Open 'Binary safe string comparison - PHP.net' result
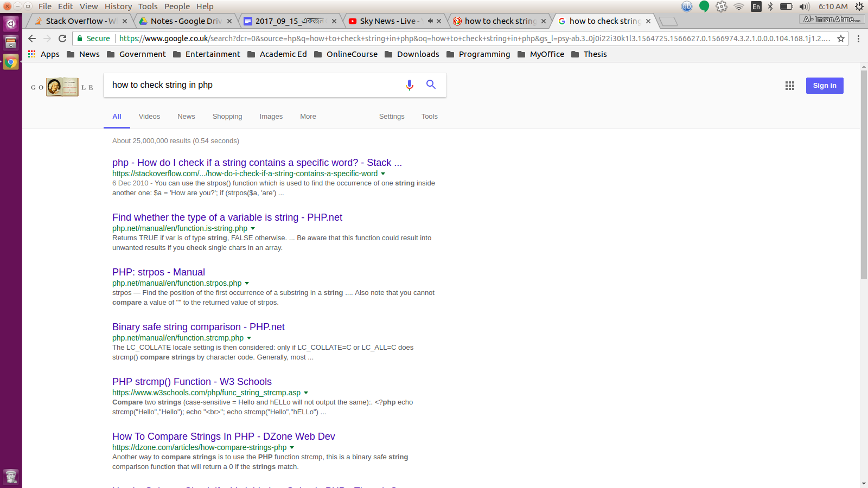The width and height of the screenshot is (868, 488). (199, 327)
